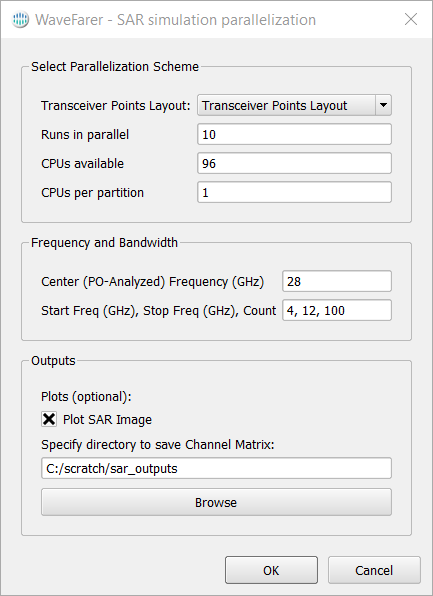Click the 'Transceiver Points Layout:' label
433x596 pixels.
point(116,105)
